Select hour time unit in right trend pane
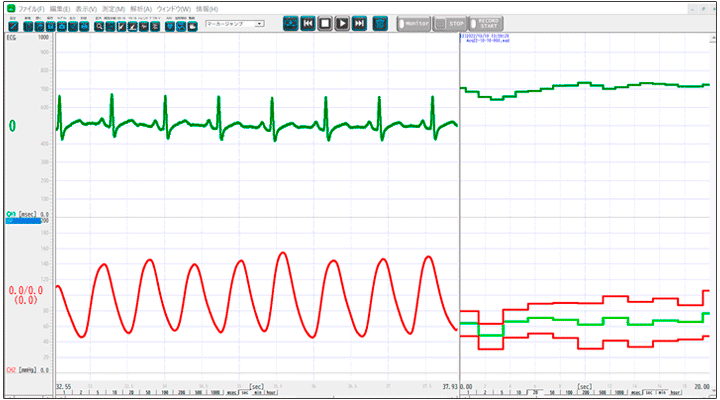Screen dimensions: 720x400 [675, 393]
